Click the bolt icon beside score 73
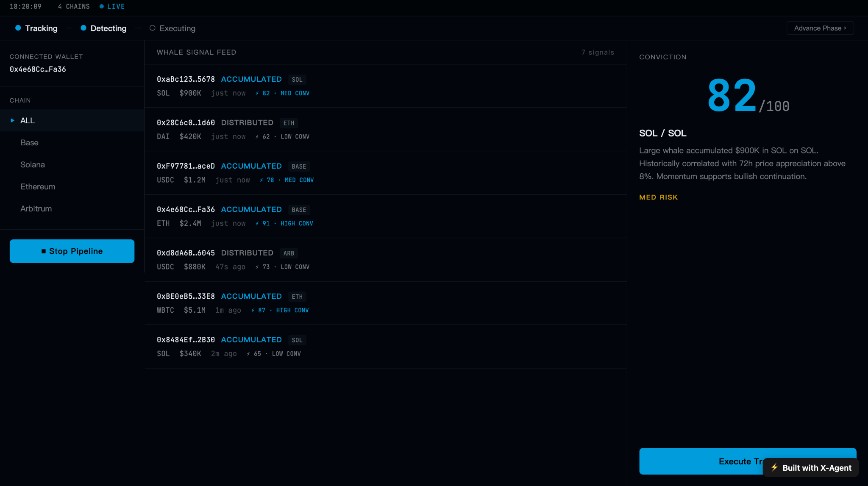 [x=257, y=267]
